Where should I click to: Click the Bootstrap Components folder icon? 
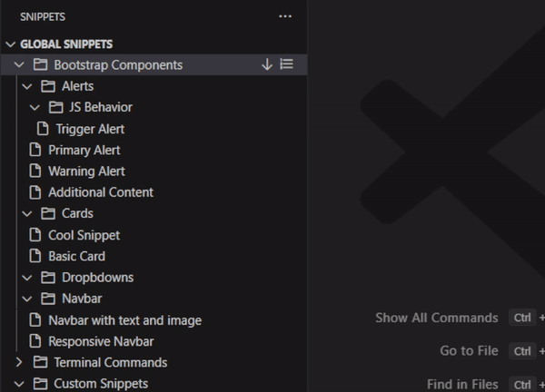tap(40, 64)
